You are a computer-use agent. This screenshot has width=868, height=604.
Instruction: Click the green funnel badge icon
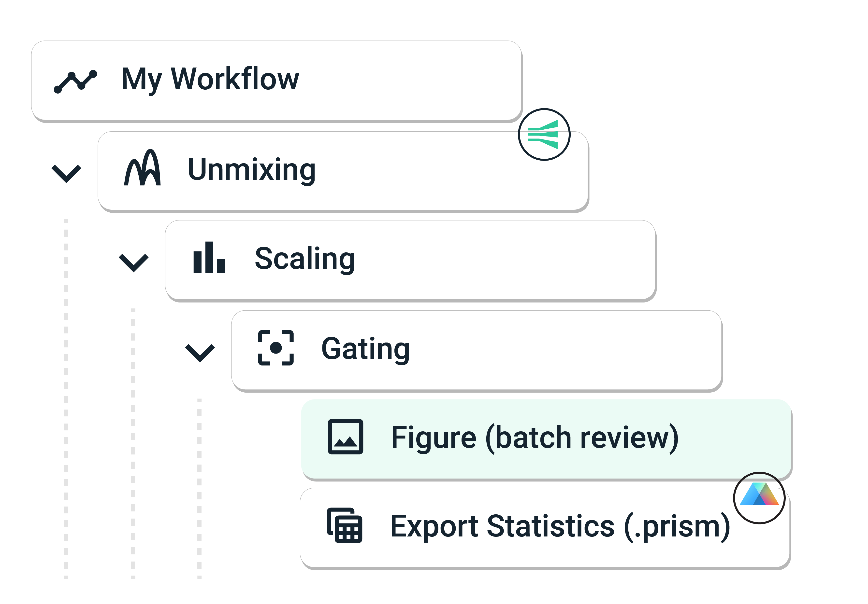pos(544,135)
